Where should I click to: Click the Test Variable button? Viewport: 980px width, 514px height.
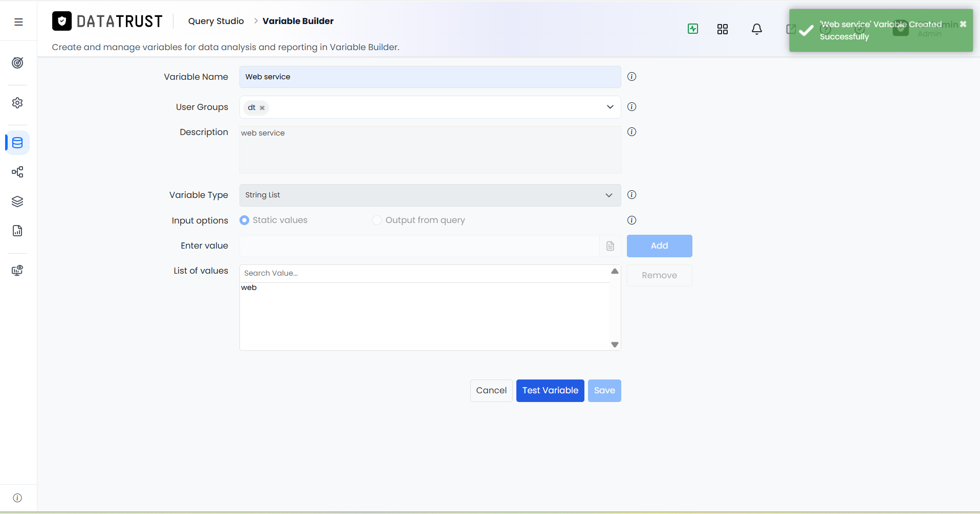point(550,391)
